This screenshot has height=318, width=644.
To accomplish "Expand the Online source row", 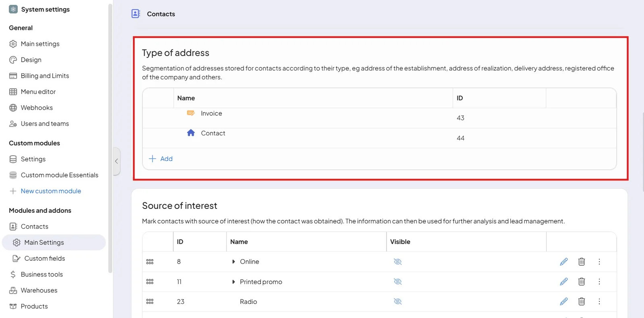I will pos(233,262).
